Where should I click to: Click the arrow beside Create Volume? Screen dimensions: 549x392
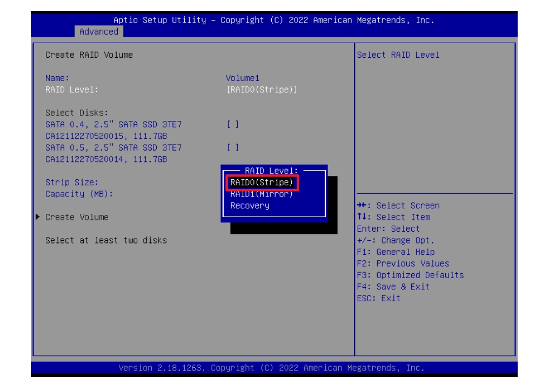pos(37,217)
